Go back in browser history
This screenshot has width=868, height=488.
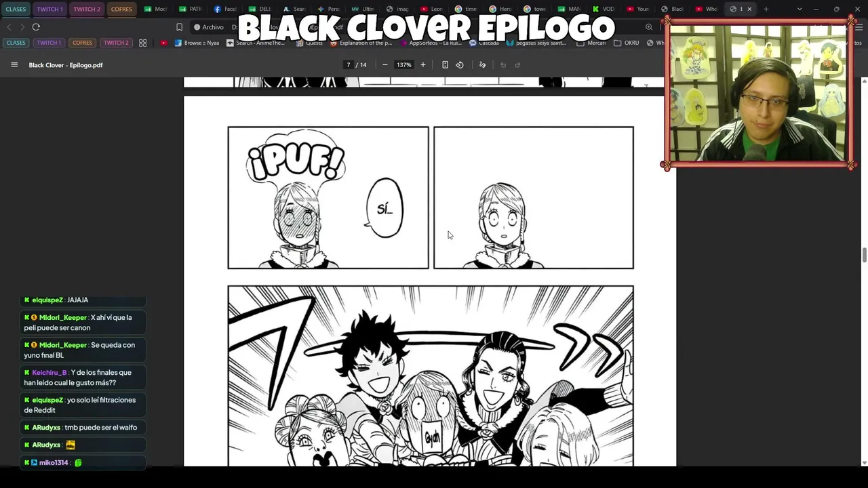tap(9, 27)
